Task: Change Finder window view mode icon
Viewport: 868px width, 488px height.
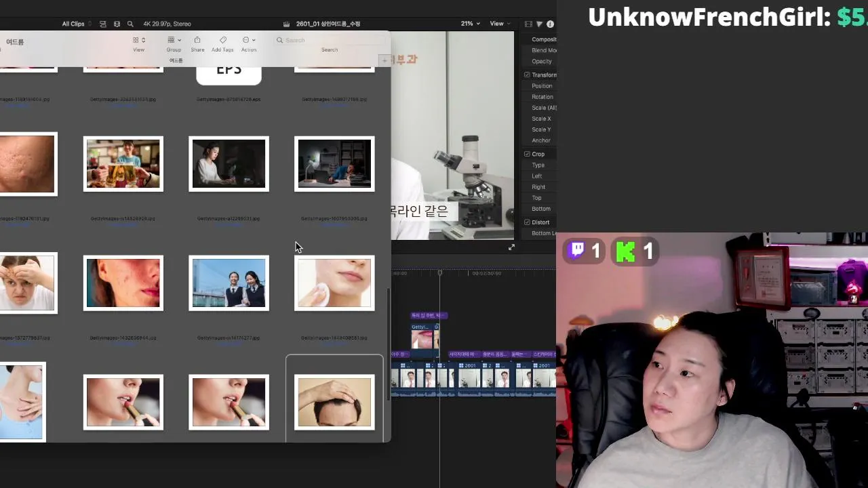Action: (138, 41)
